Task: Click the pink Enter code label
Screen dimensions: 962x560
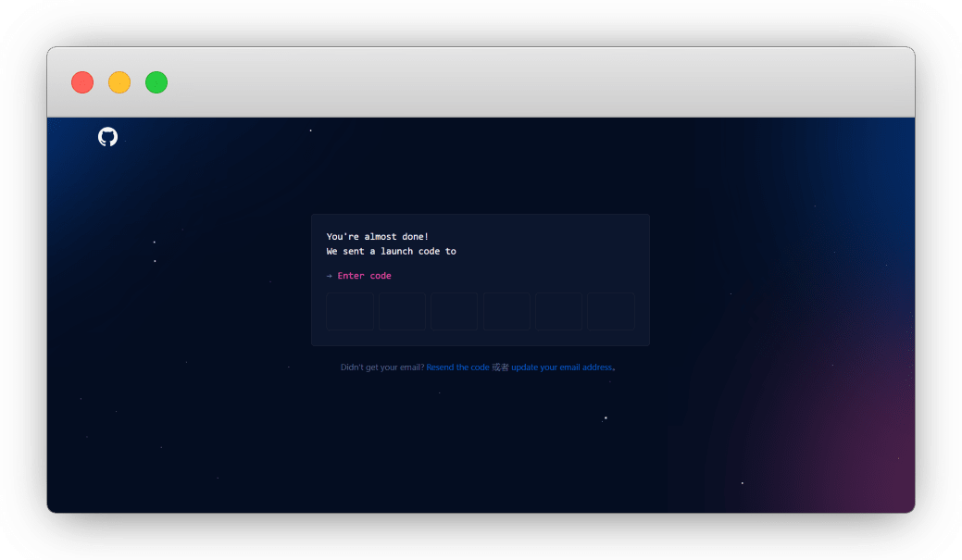Action: pyautogui.click(x=364, y=276)
